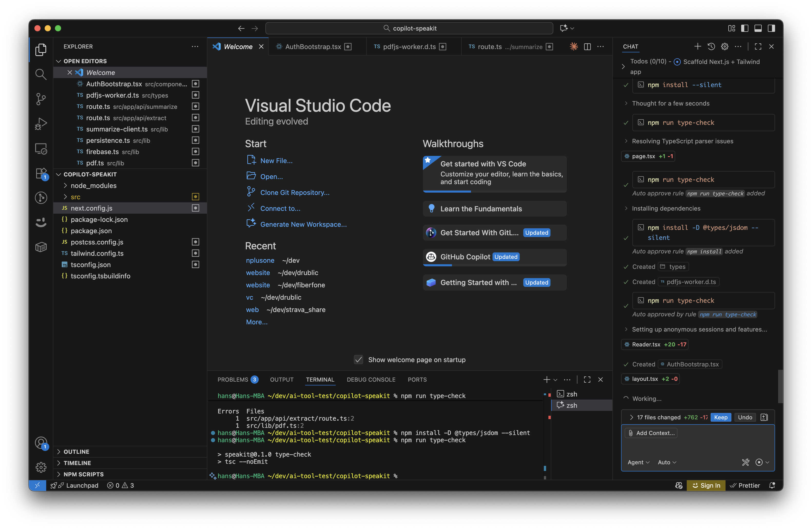Screen dimensions: 812x529
Task: Expand the OUTLINE section
Action: point(76,451)
